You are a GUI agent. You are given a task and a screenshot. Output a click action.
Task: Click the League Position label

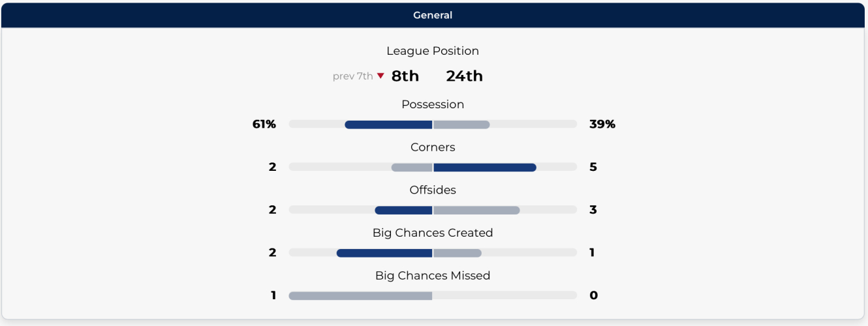(x=433, y=51)
